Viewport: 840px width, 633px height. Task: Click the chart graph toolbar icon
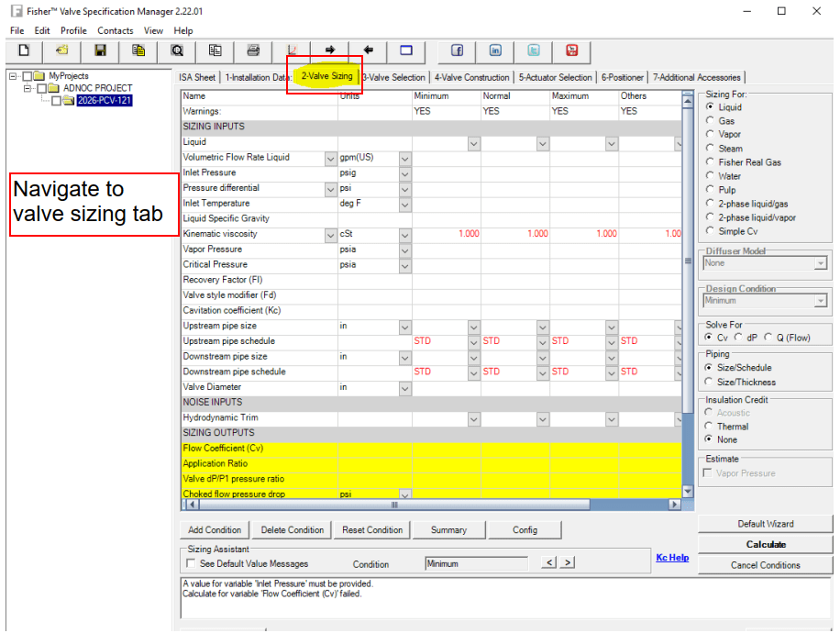(x=292, y=50)
